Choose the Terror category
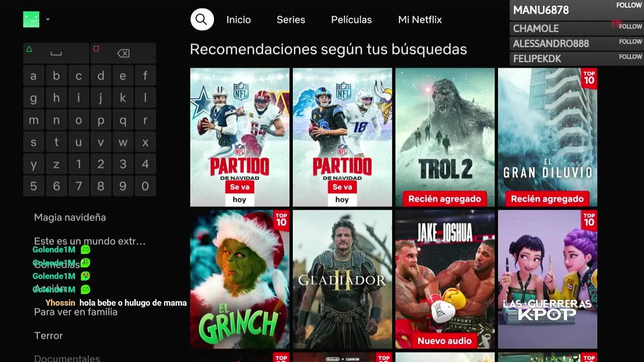This screenshot has height=362, width=644. 48,335
